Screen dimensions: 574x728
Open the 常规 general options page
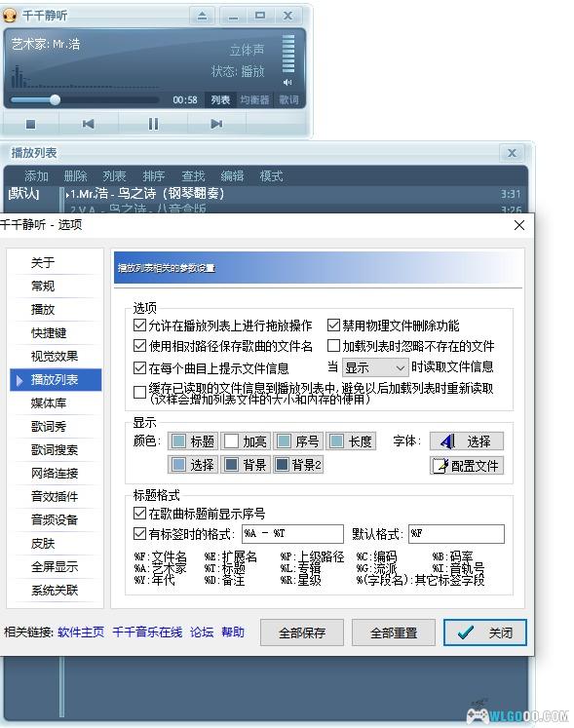(43, 286)
